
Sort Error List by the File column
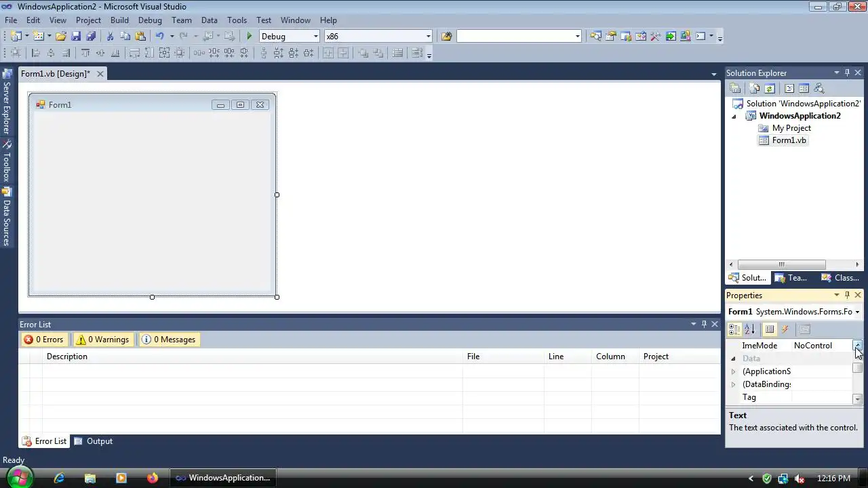point(503,357)
